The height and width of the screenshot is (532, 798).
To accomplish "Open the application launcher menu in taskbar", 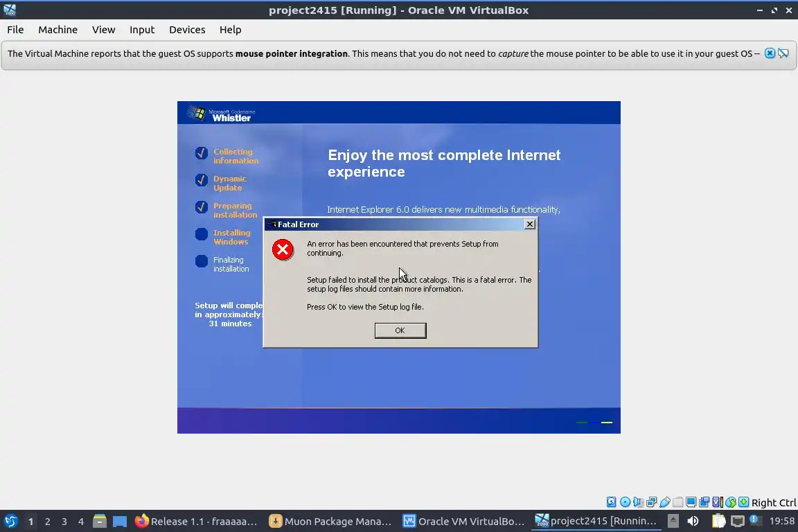I will tap(10, 521).
